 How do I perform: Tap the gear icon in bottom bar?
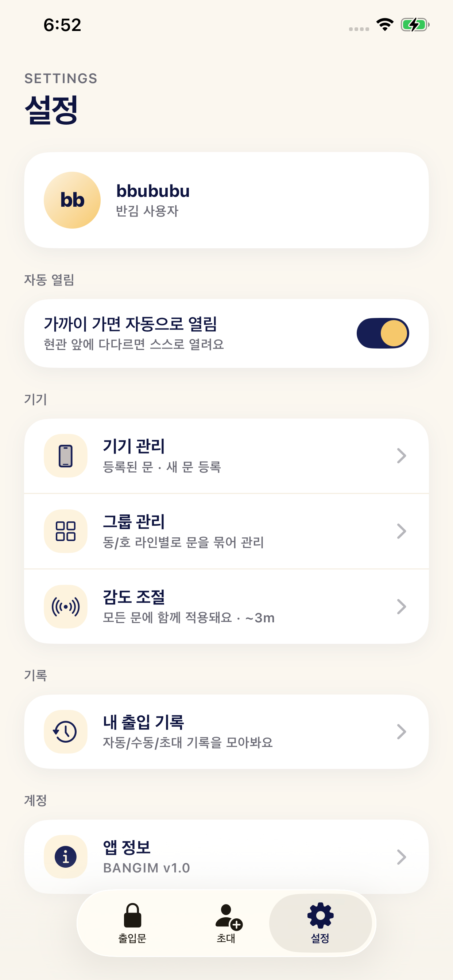click(320, 915)
